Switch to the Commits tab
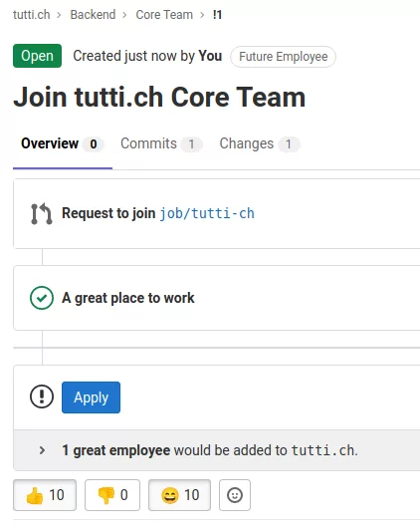 point(161,143)
